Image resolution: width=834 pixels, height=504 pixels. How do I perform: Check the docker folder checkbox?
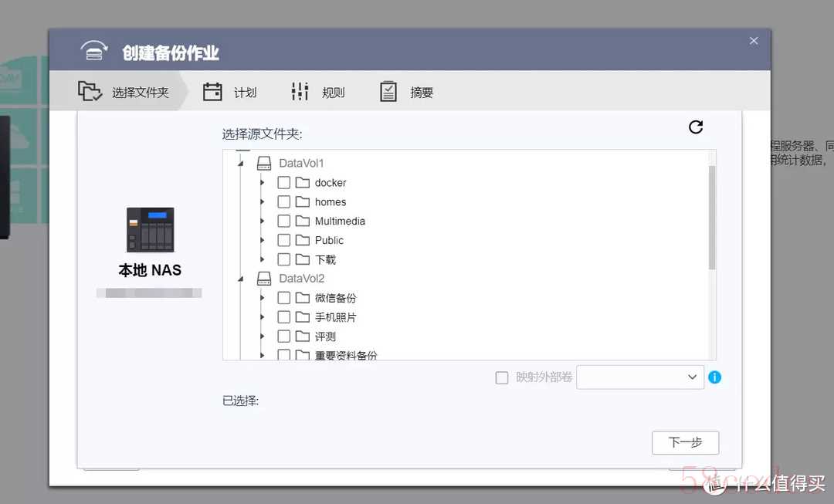284,183
